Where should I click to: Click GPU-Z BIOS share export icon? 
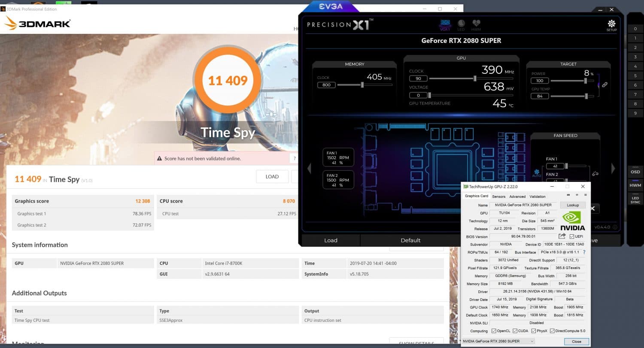point(562,236)
